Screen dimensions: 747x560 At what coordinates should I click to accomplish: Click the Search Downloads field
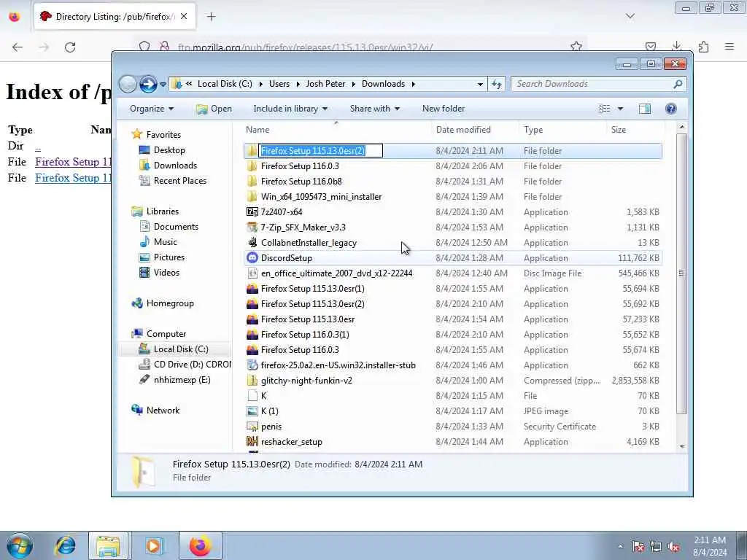[x=598, y=84]
